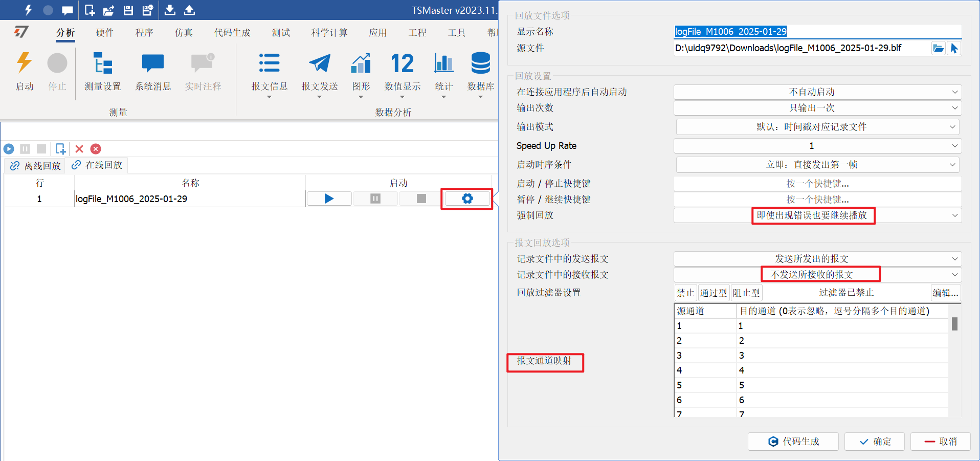Click 通过型 filter button

tap(714, 293)
